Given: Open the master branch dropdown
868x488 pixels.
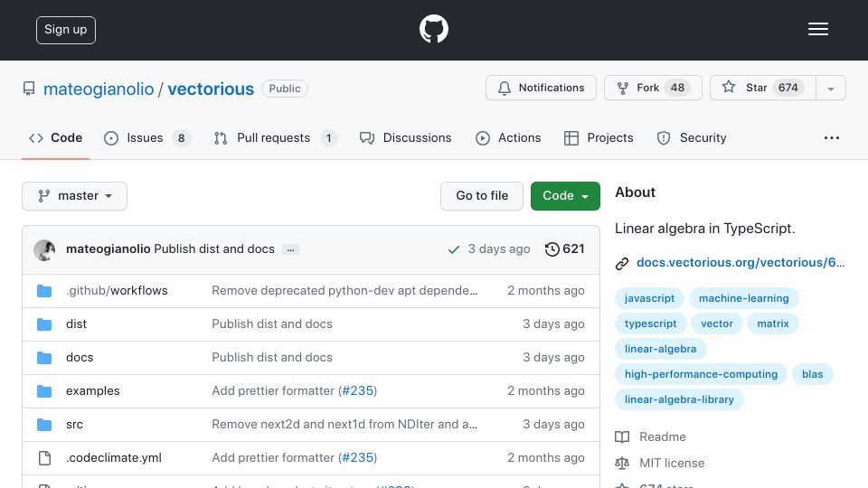Looking at the screenshot, I should coord(75,196).
